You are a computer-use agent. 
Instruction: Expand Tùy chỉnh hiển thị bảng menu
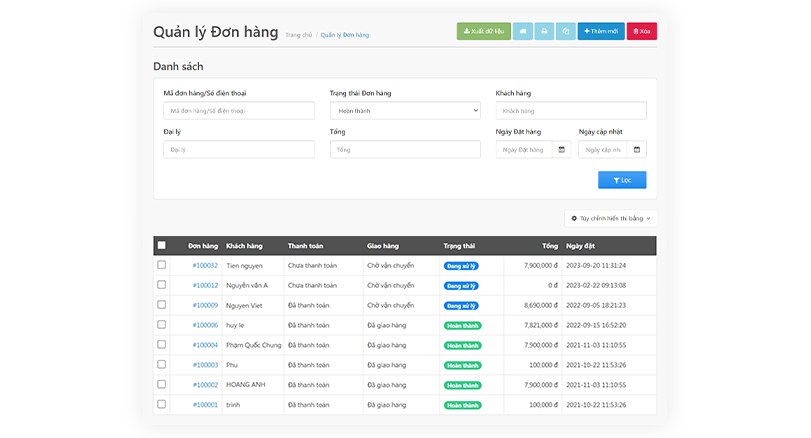pyautogui.click(x=611, y=218)
